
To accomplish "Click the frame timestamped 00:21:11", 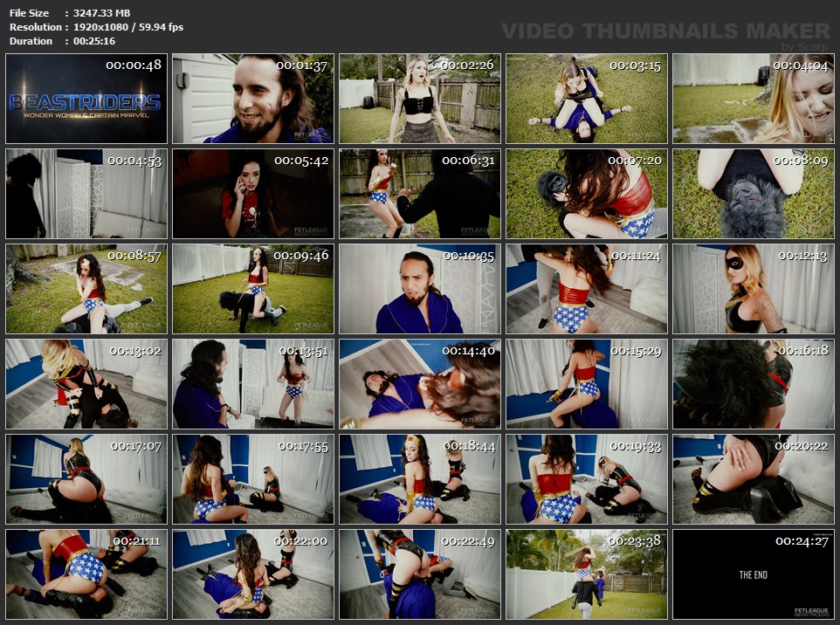I will [86, 574].
